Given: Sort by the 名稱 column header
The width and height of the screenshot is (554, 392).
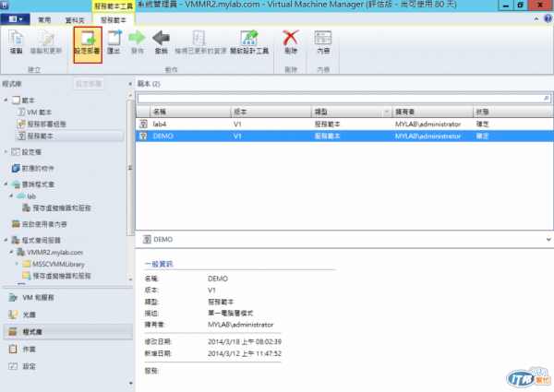Looking at the screenshot, I should [x=190, y=112].
